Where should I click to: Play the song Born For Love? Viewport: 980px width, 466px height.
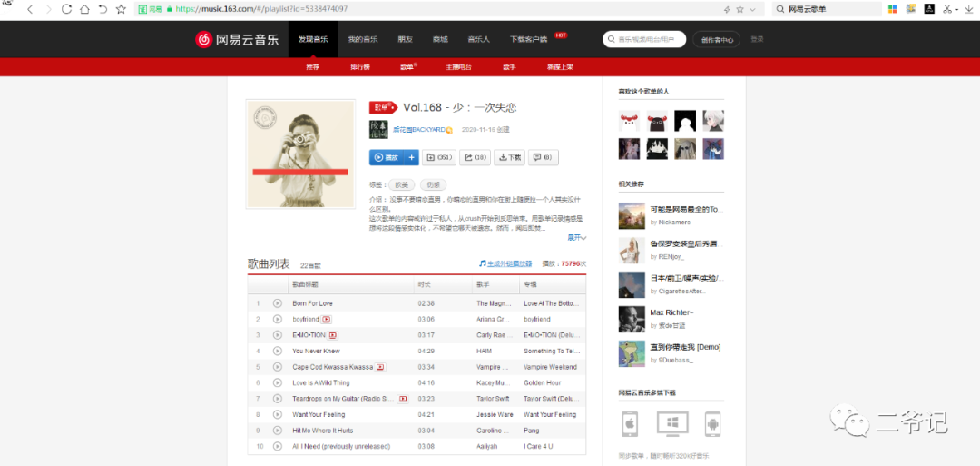click(278, 303)
